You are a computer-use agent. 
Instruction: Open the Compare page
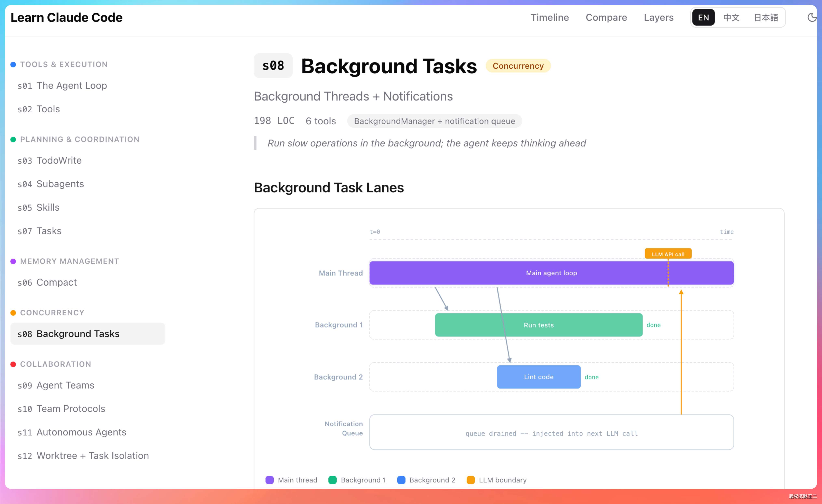(606, 17)
